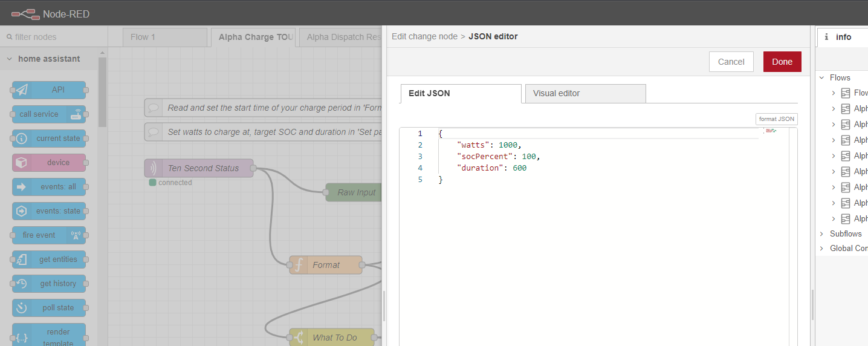Click the Ten Second Status node
868x346 pixels.
click(x=199, y=168)
